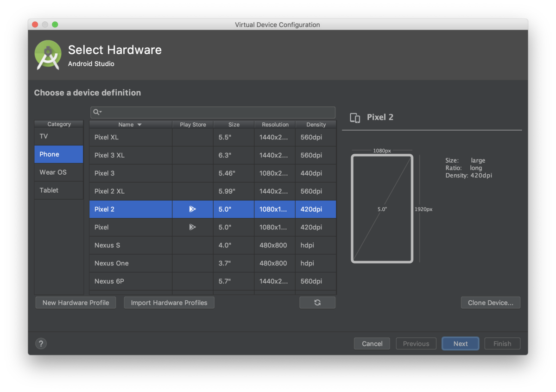Click the 3.7" size cell

[x=234, y=263]
